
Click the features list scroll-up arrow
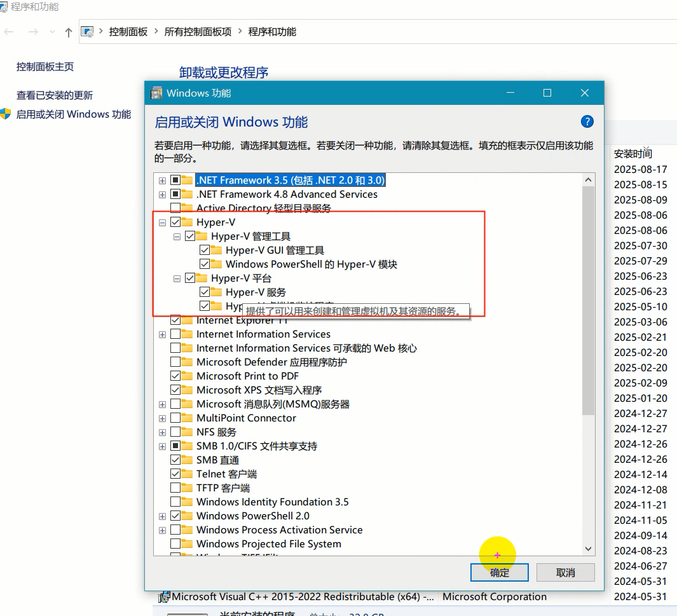[x=588, y=179]
